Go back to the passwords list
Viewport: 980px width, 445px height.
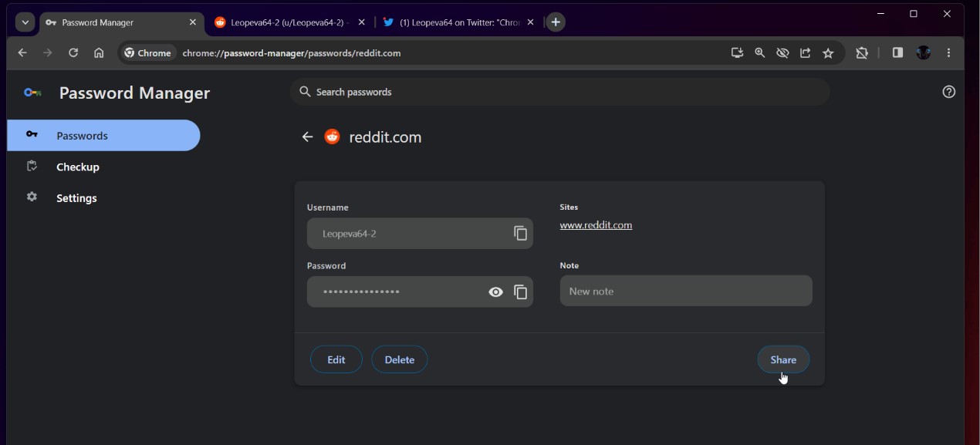307,137
